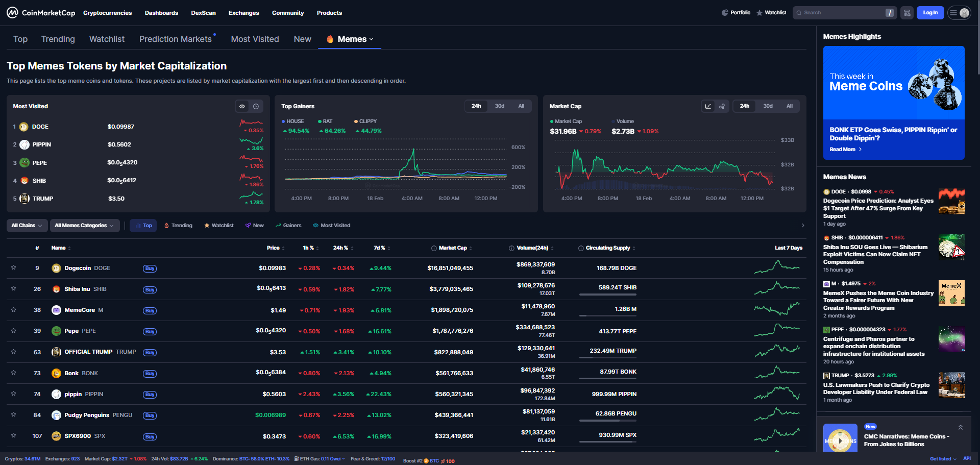The image size is (980, 465).
Task: Favorite OFFICIAL TRUMP with star icon
Action: [14, 351]
